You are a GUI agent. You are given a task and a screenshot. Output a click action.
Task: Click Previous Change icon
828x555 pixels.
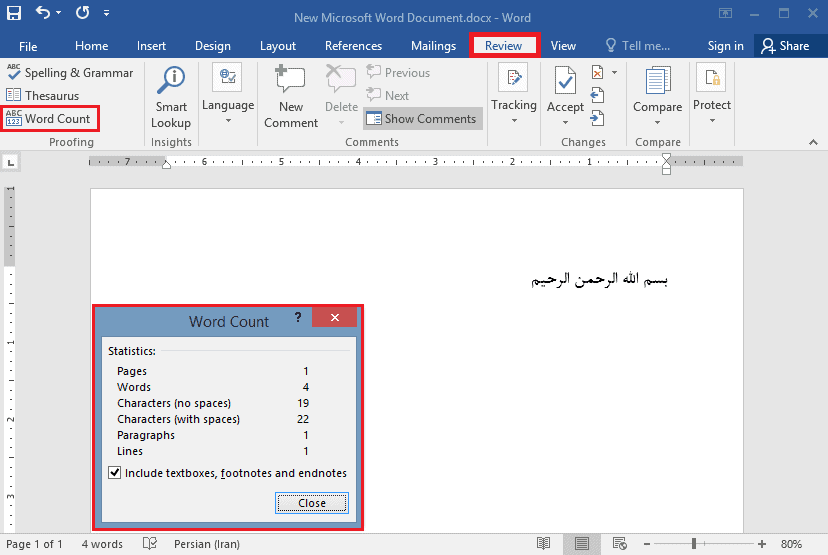pyautogui.click(x=597, y=96)
